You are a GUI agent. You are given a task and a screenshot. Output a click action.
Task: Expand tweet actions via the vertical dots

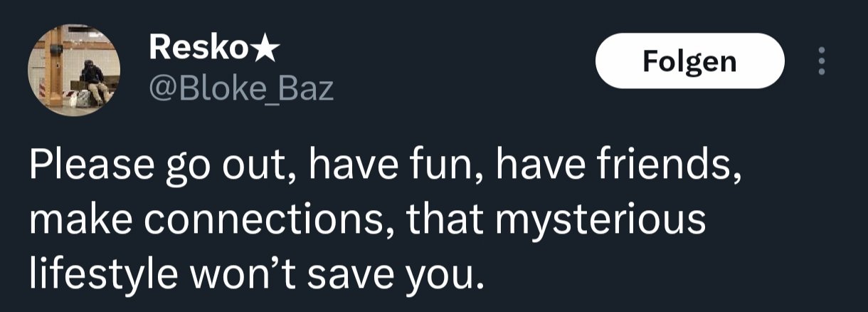click(x=822, y=61)
